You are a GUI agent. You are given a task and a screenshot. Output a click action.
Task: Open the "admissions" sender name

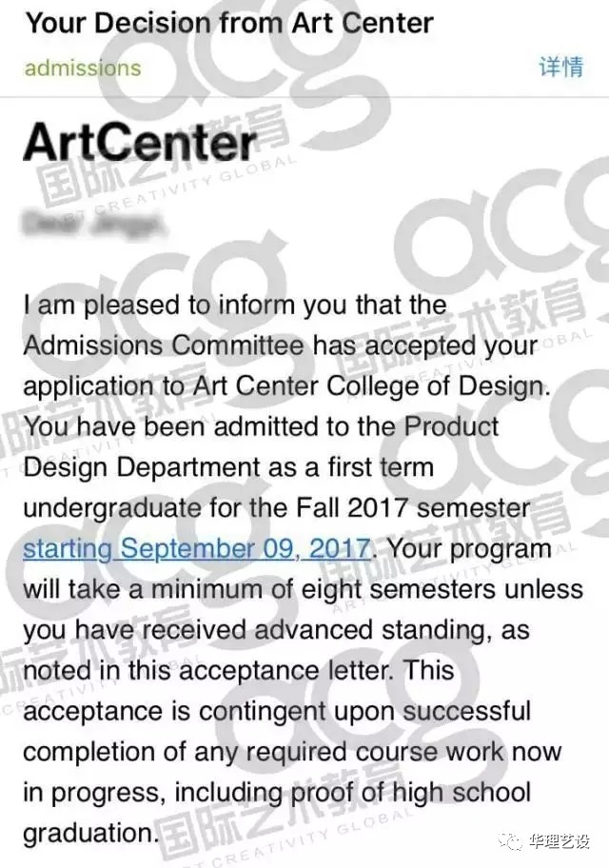click(83, 69)
